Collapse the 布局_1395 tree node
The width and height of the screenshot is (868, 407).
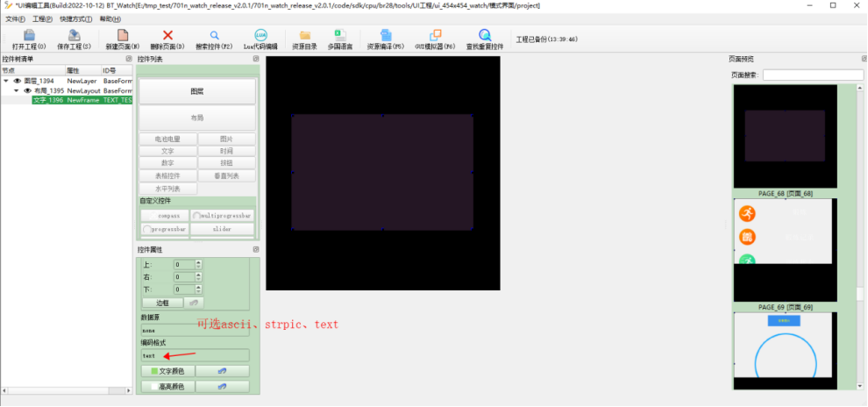click(x=16, y=90)
